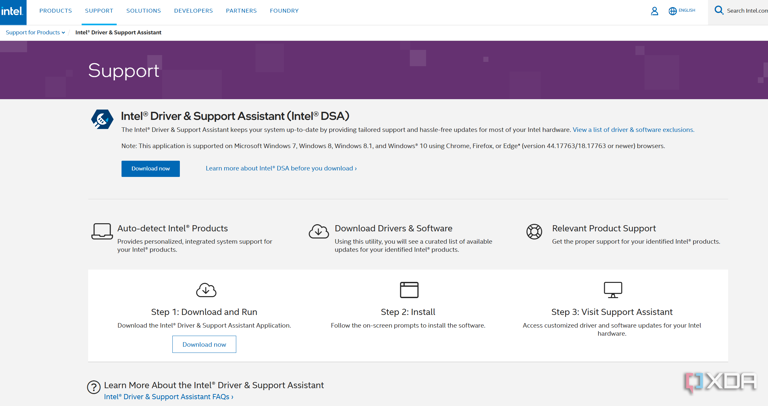Image resolution: width=768 pixels, height=406 pixels.
Task: Click the Step 3: Visit Support Assistant title
Action: coord(612,312)
